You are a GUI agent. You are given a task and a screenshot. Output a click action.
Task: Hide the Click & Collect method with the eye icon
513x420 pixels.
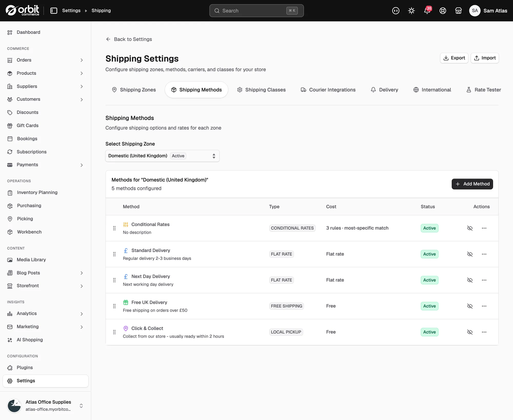[x=470, y=332]
